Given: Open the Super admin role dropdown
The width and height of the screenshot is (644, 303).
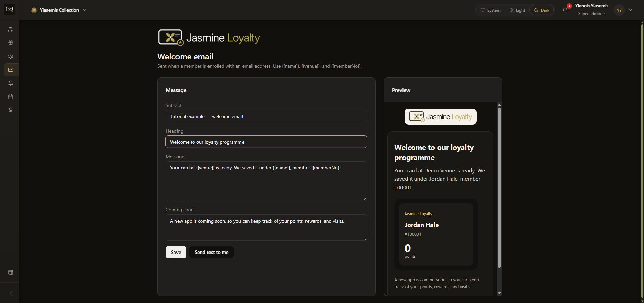Looking at the screenshot, I should pos(592,14).
